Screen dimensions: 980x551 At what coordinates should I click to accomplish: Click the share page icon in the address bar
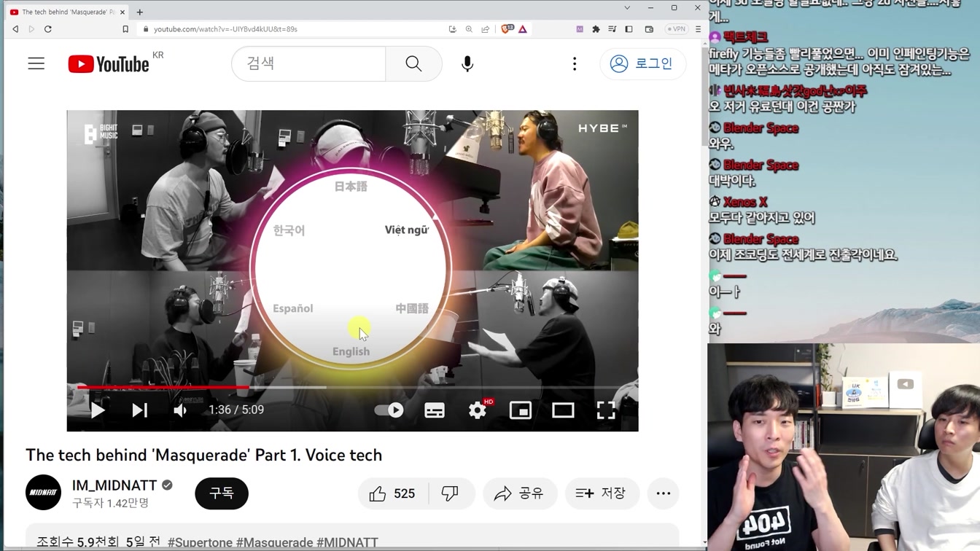click(x=485, y=29)
